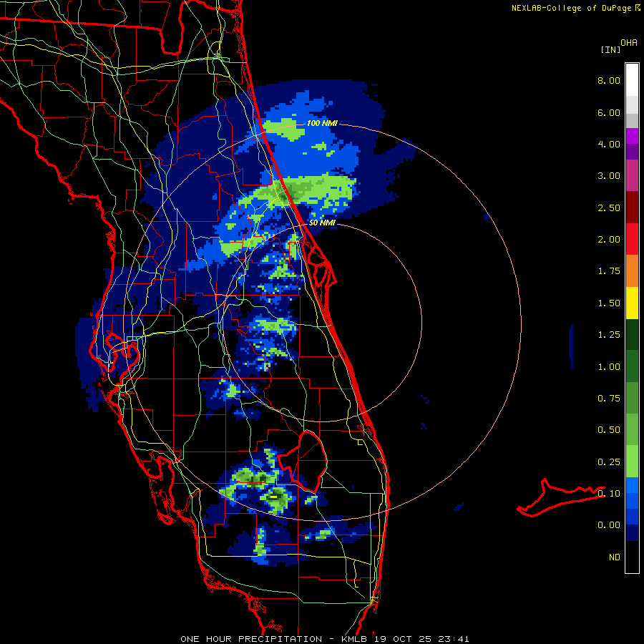The image size is (644, 644).
Task: Click the "6.00" scale value
Action: pos(609,112)
